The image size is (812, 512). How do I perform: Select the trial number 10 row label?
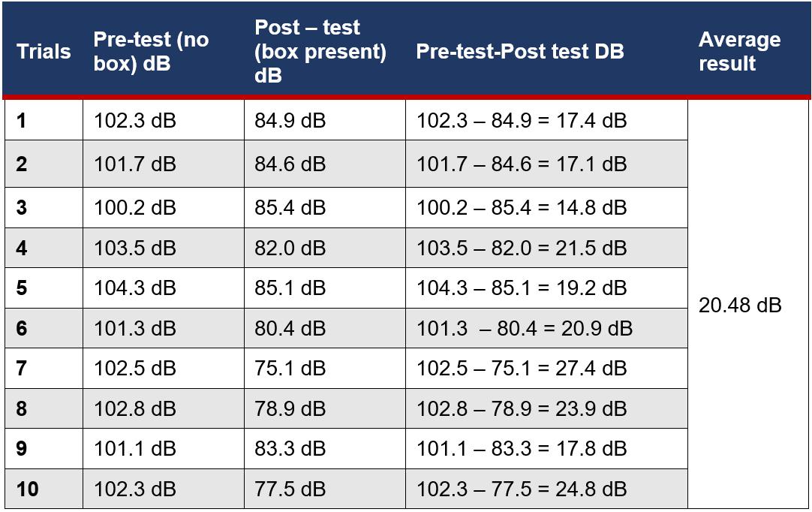pyautogui.click(x=44, y=489)
